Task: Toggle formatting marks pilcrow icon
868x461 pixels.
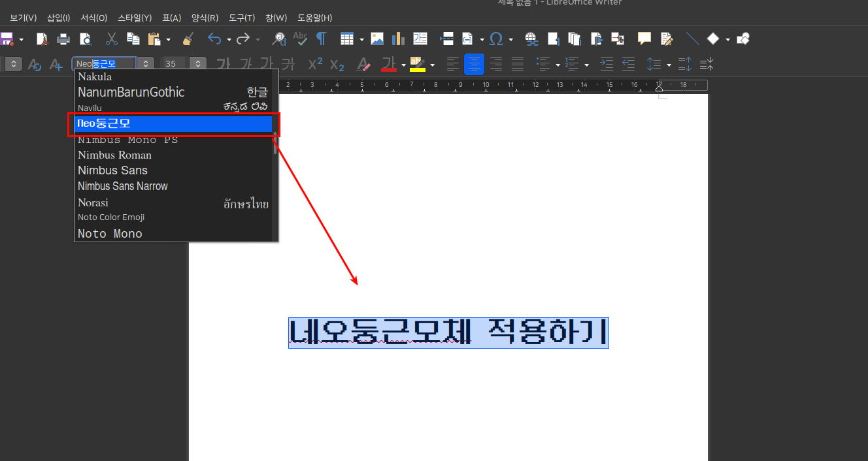Action: click(x=321, y=39)
